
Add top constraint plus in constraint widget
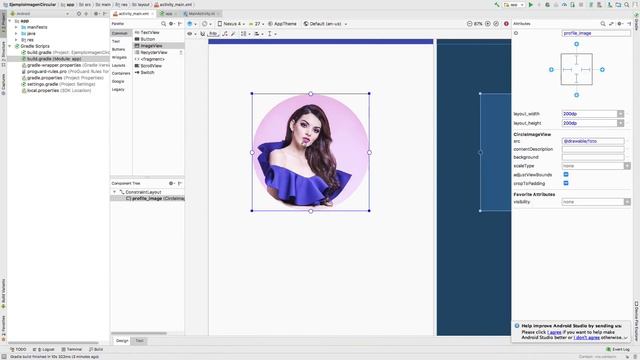click(x=576, y=44)
